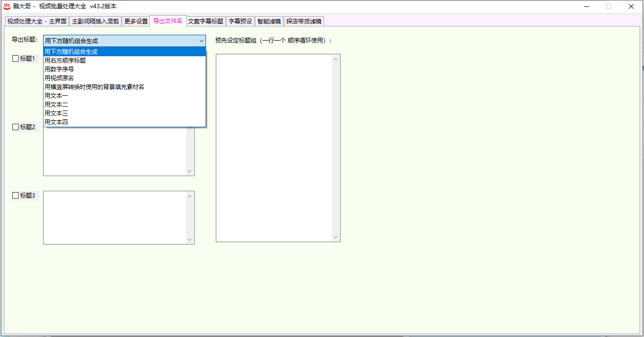
Task: Click down scroll arrow of 预先设定标题组 box
Action: point(336,237)
